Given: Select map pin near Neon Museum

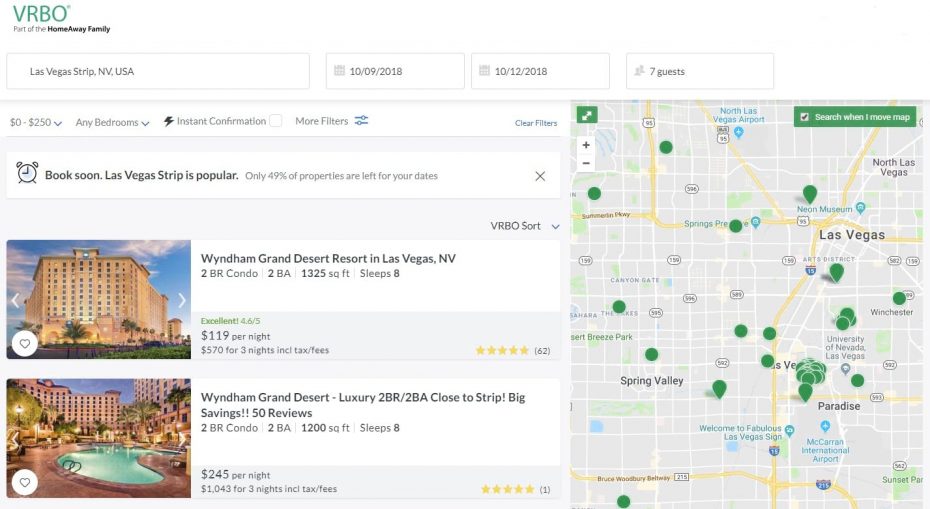Looking at the screenshot, I should click(810, 193).
